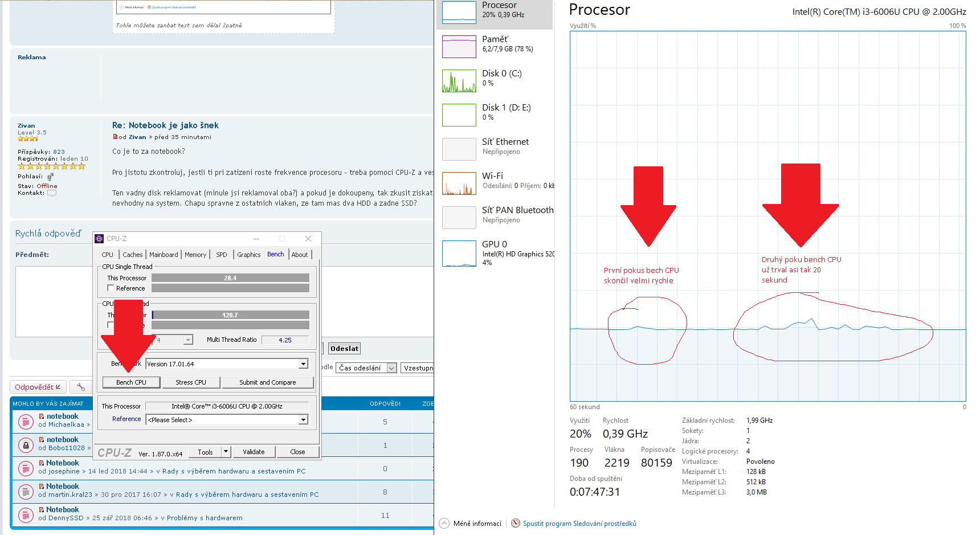Switch to the Caches tab in CPU-Z
Image resolution: width=980 pixels, height=535 pixels.
(133, 255)
